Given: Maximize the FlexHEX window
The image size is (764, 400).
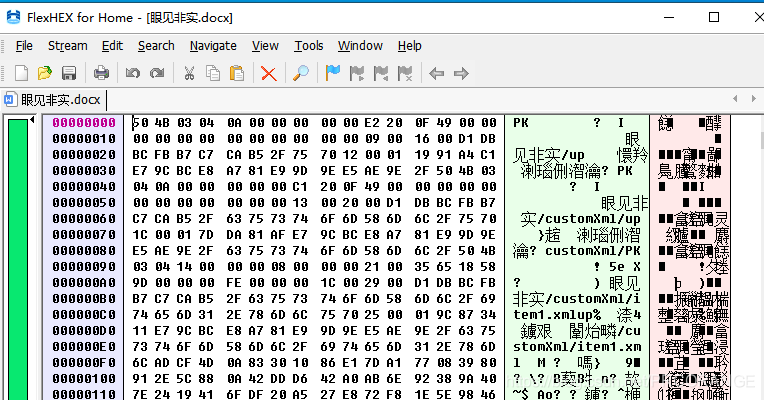Looking at the screenshot, I should click(x=714, y=18).
